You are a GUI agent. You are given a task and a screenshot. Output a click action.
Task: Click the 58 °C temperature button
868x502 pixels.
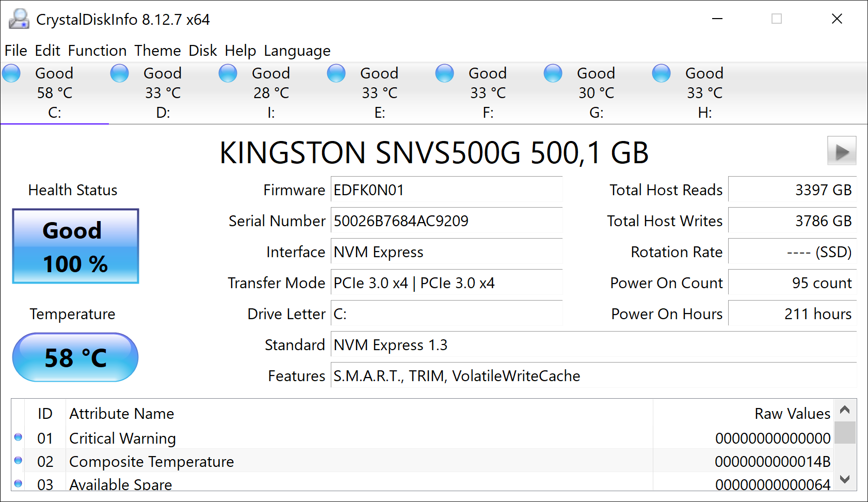point(75,357)
